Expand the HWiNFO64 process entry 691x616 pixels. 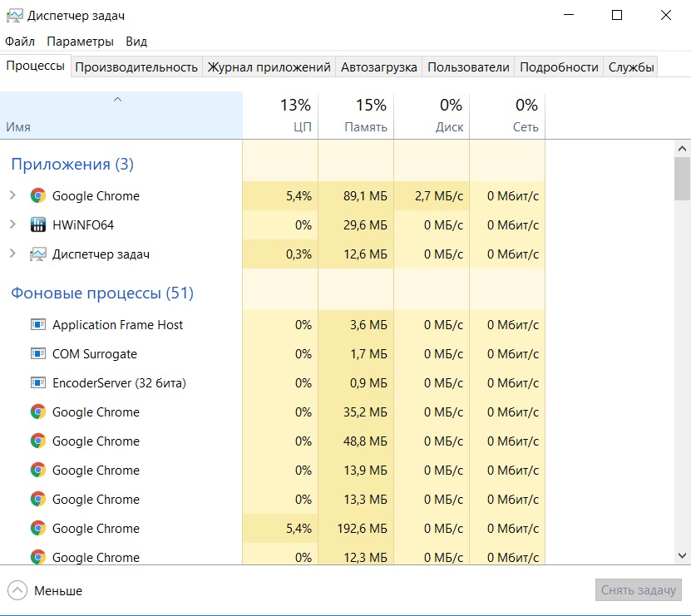[x=12, y=225]
